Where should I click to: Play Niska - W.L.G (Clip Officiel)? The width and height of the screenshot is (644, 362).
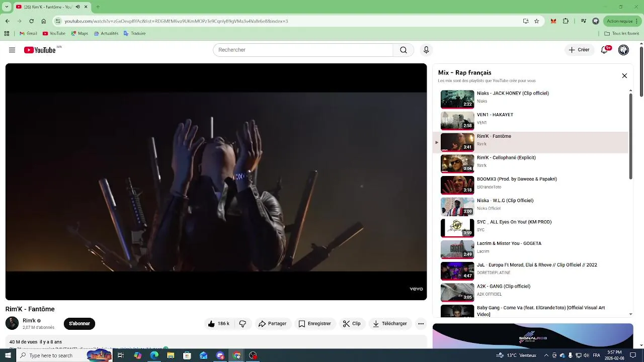[531, 207]
